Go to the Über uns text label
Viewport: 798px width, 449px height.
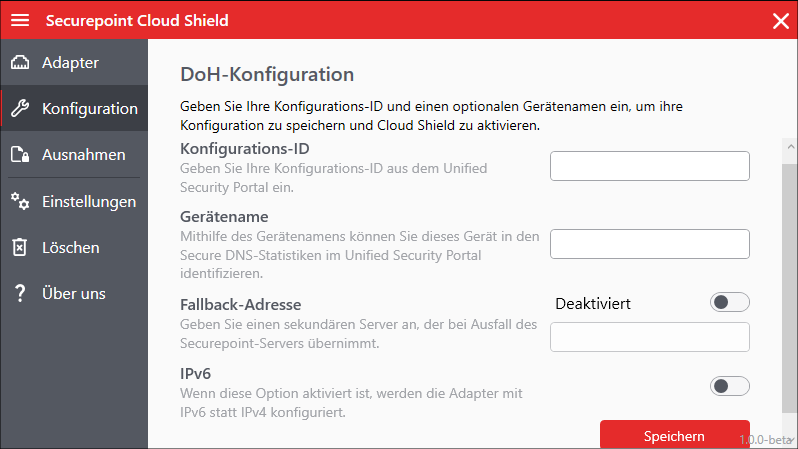click(x=73, y=294)
